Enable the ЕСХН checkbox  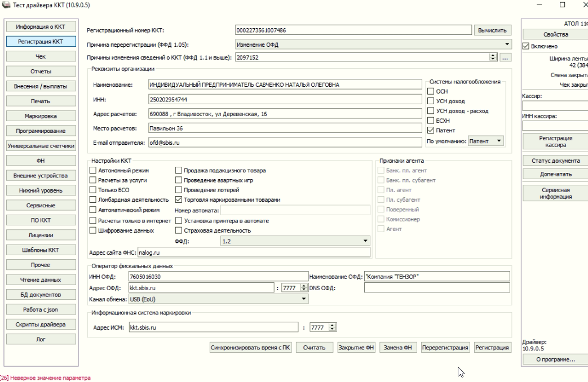[431, 121]
